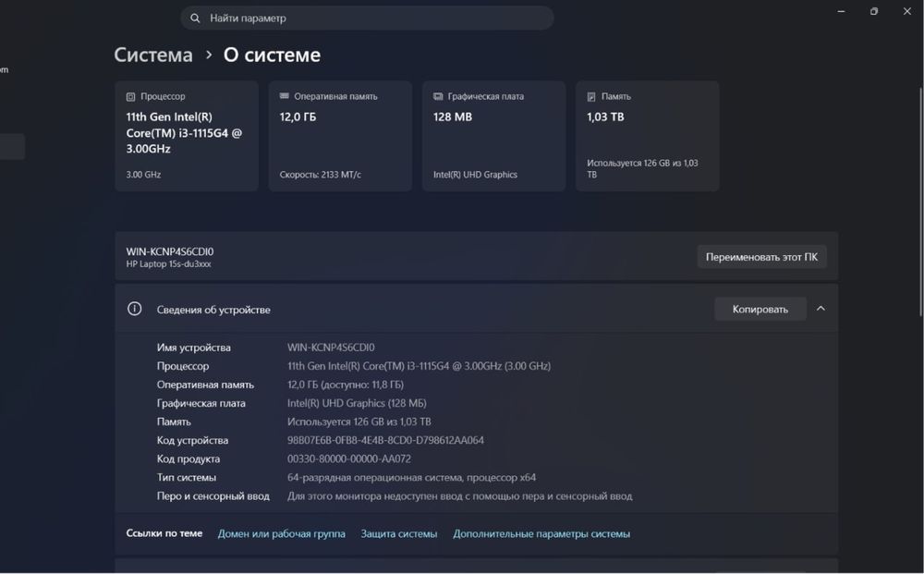Click the Память storage card icon

[x=591, y=97]
